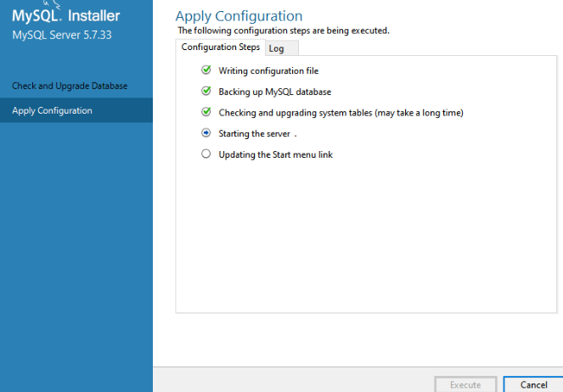This screenshot has height=392, width=563.
Task: Click the Cancel button
Action: [533, 384]
